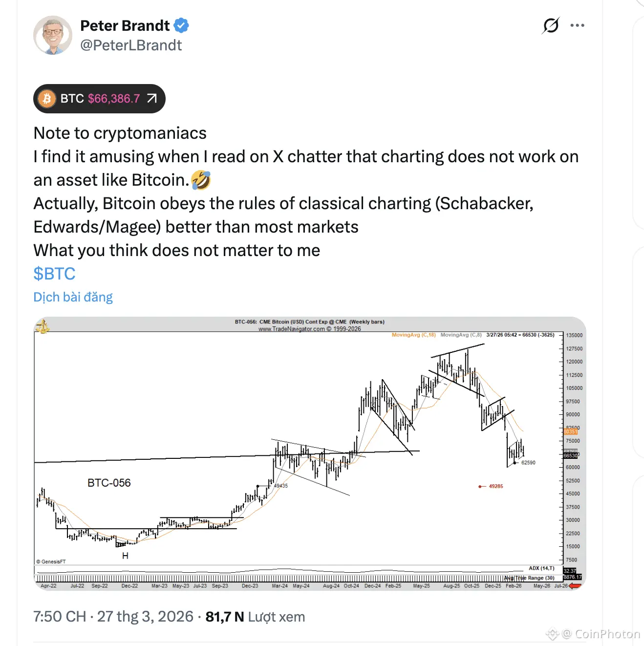Screen dimensions: 644x646
Task: Click the arrow icon in BTC price pill
Action: [152, 99]
